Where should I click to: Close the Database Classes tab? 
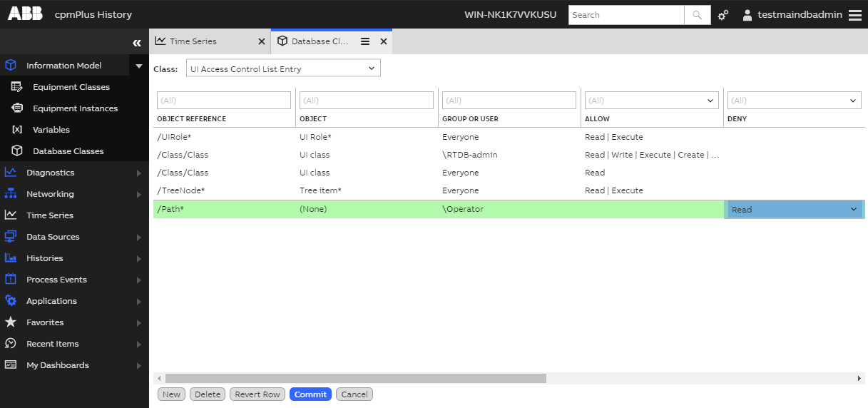tap(384, 41)
